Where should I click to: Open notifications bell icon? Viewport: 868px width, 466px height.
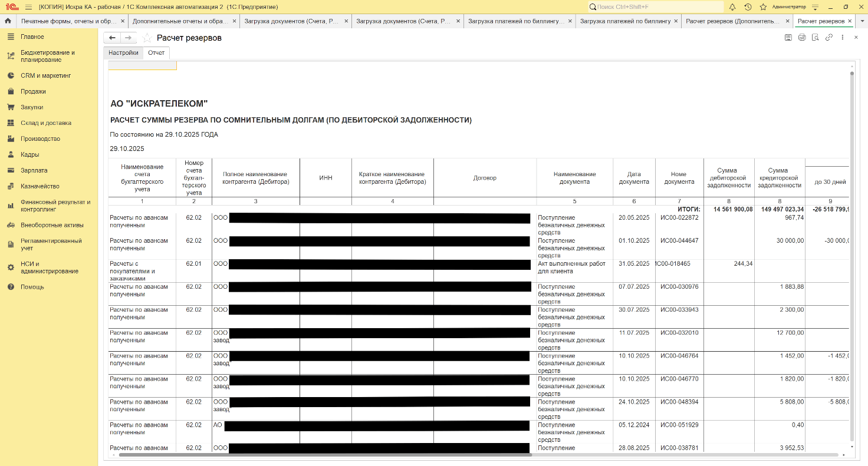point(732,6)
